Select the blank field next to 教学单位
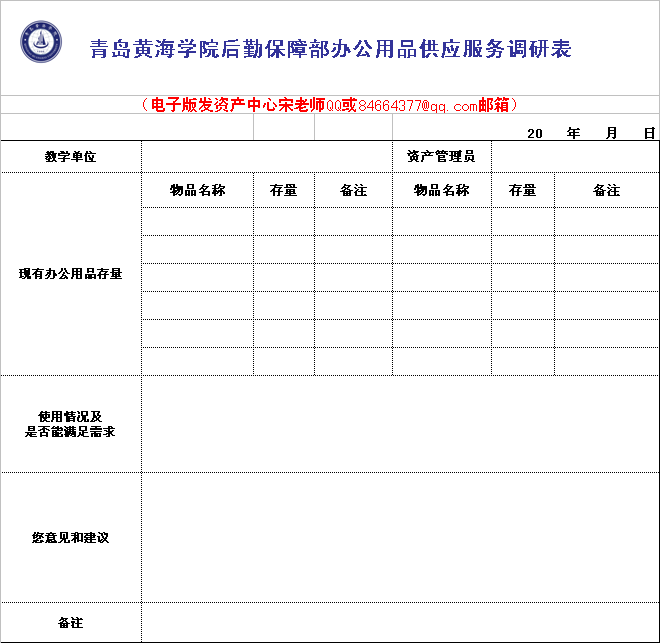The height and width of the screenshot is (643, 660). tap(266, 157)
